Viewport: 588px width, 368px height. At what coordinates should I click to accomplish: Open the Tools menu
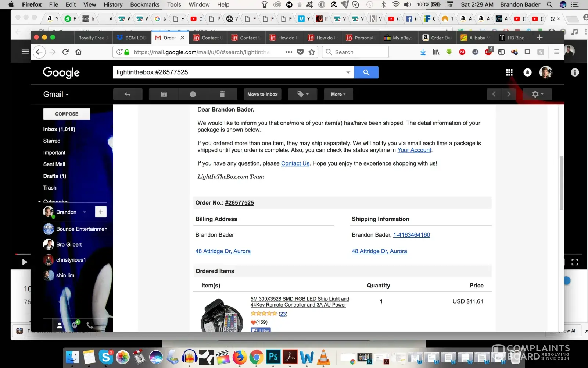tap(174, 4)
